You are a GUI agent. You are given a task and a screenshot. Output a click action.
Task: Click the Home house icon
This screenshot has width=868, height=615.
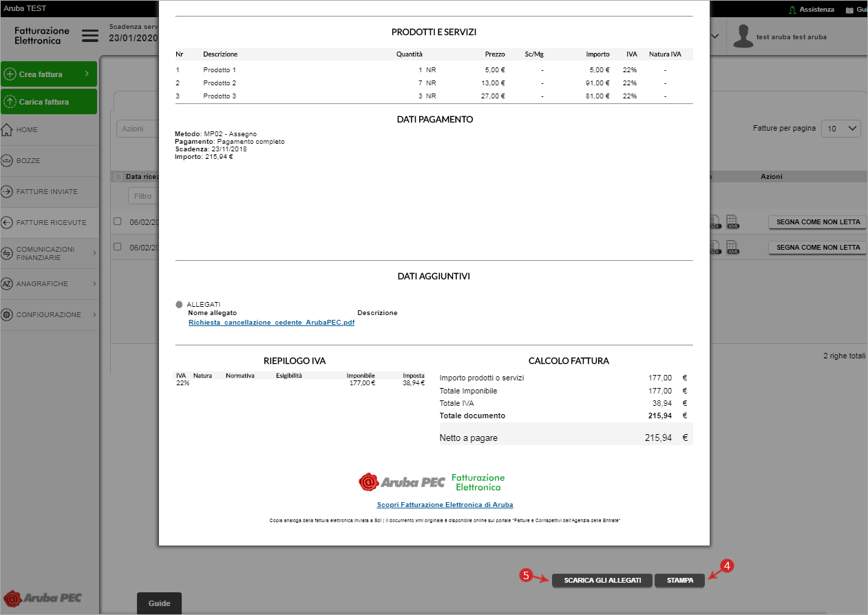8,129
